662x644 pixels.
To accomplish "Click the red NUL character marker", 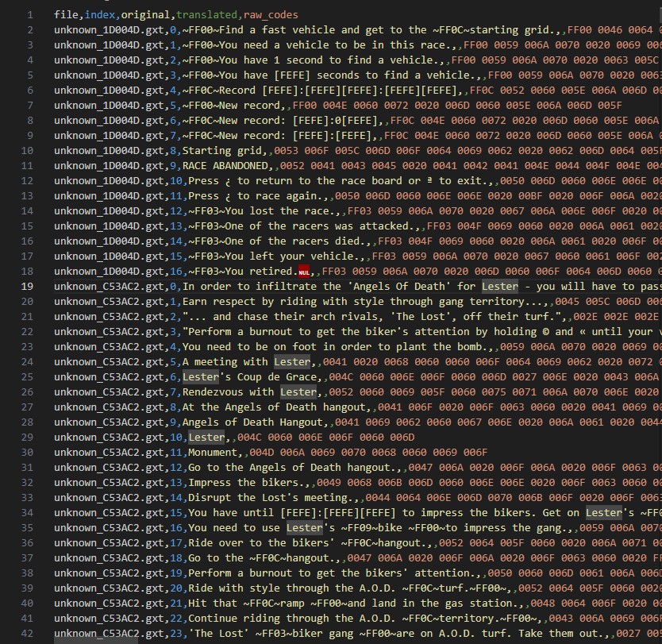I will 303,272.
